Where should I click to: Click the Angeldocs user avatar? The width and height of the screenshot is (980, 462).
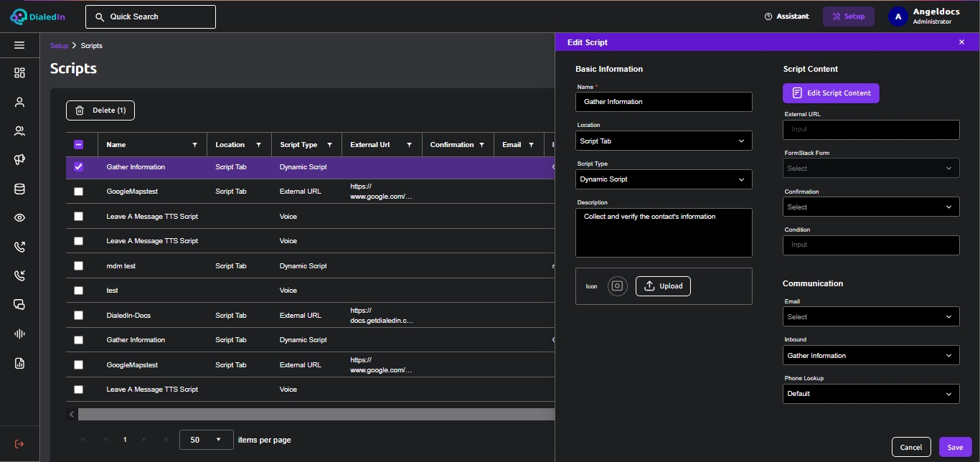[x=898, y=16]
